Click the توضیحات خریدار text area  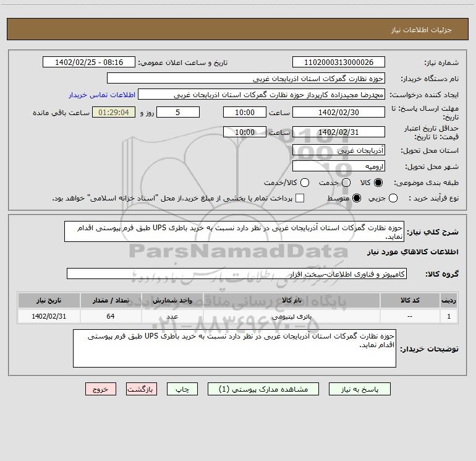234,348
